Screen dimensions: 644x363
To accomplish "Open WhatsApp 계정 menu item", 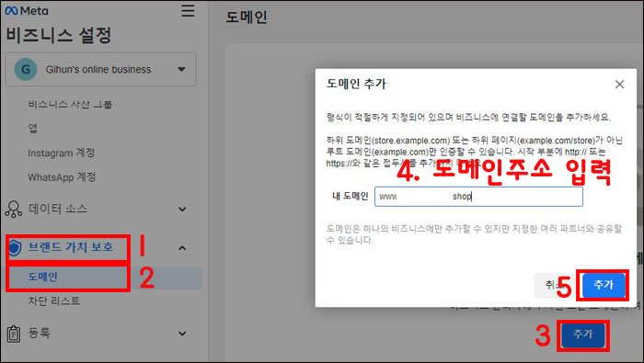I will click(62, 177).
